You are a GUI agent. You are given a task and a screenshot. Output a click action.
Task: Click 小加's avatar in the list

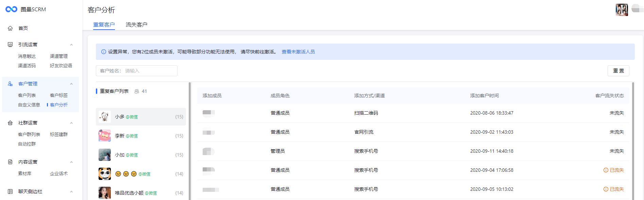click(x=105, y=155)
